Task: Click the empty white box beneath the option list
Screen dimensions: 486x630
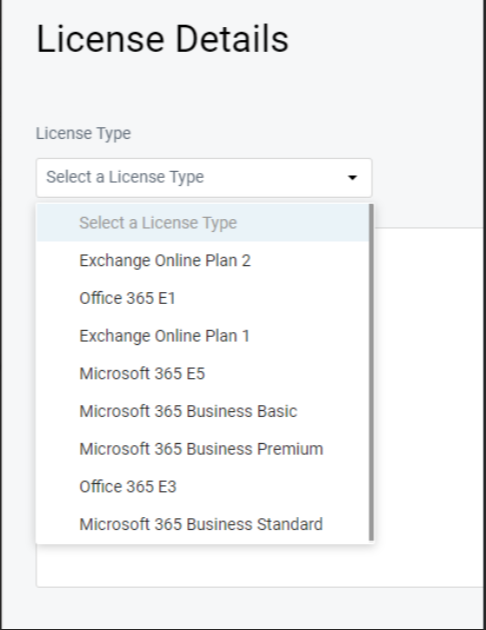Action: [259, 566]
